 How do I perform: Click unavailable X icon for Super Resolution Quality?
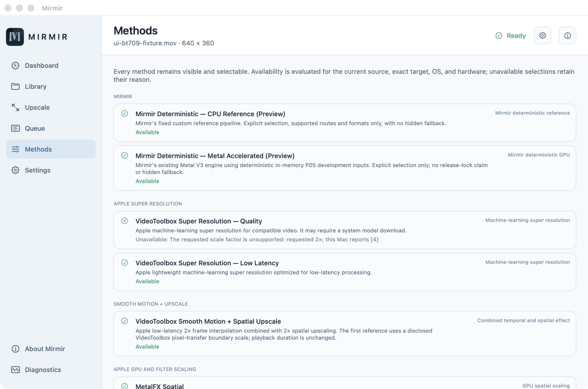(x=124, y=221)
